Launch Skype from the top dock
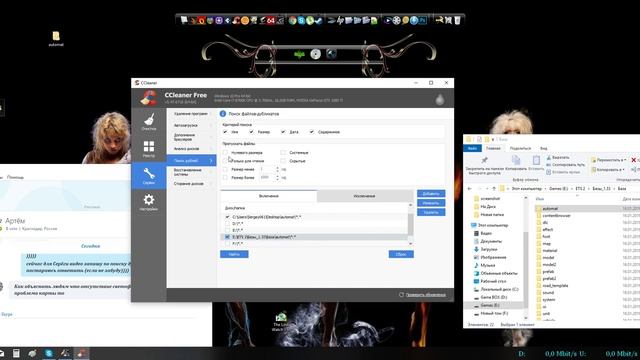This screenshot has width=640, height=360. coord(301,20)
